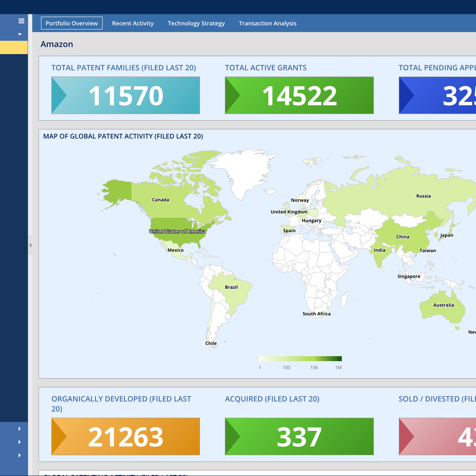
Task: Click the 1M legend value
Action: tap(338, 368)
